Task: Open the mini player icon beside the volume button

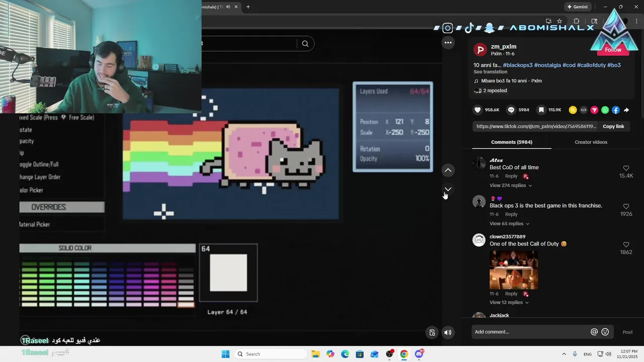Action: pos(432,332)
